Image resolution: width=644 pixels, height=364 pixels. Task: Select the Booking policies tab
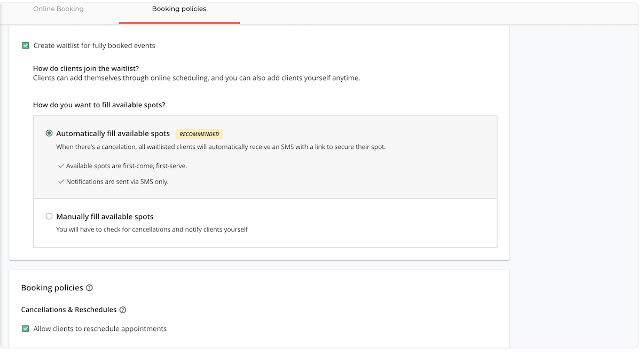179,9
